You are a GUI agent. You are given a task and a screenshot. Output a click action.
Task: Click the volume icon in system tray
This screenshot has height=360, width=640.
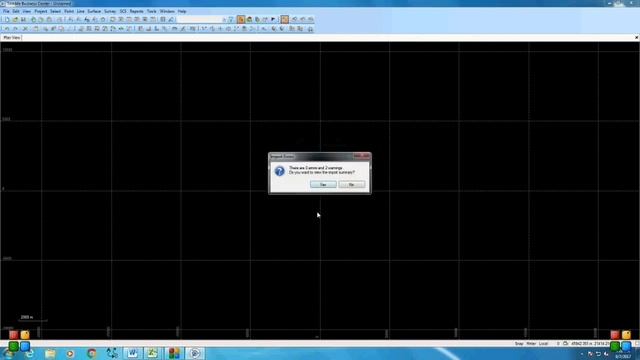(x=606, y=354)
